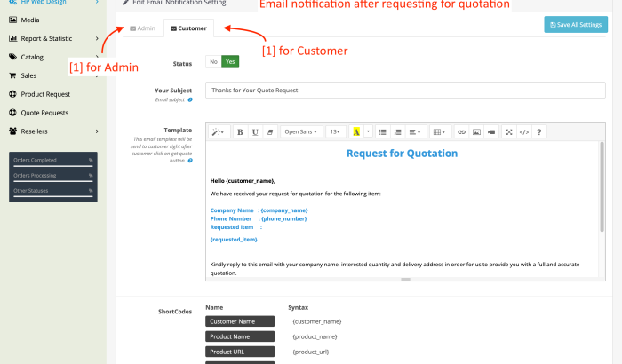Image resolution: width=622 pixels, height=364 pixels.
Task: Toggle underline formatting in the editor
Action: coord(255,132)
